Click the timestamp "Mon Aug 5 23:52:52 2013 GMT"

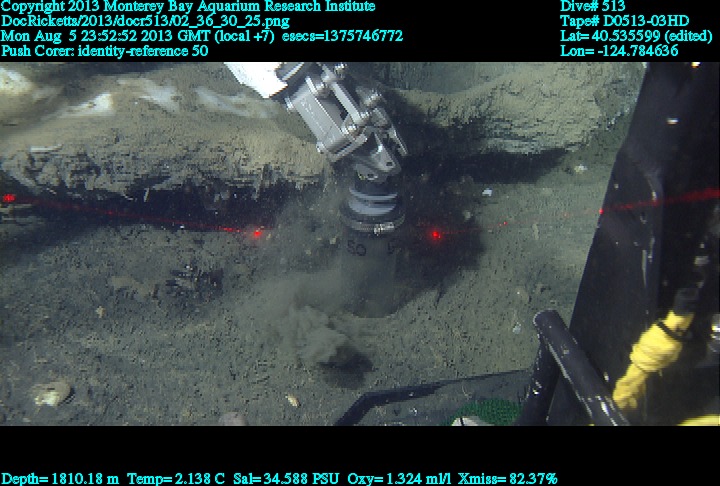tap(106, 36)
